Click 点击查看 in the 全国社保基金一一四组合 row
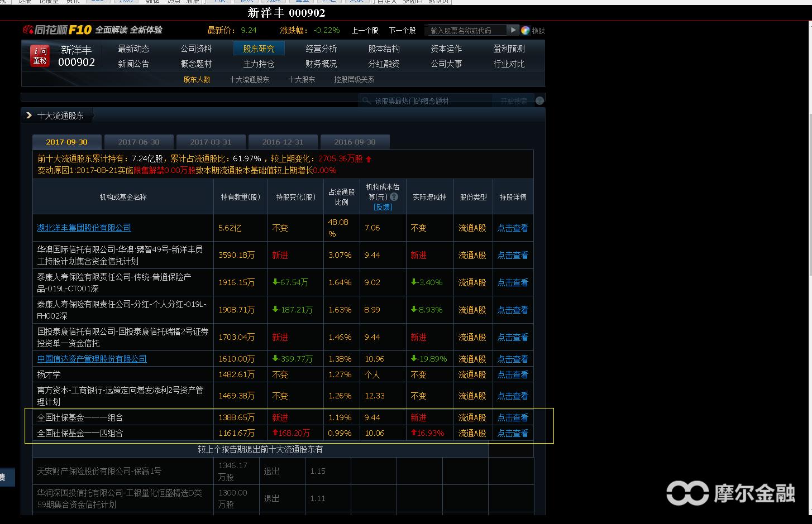This screenshot has height=524, width=812. click(x=513, y=433)
